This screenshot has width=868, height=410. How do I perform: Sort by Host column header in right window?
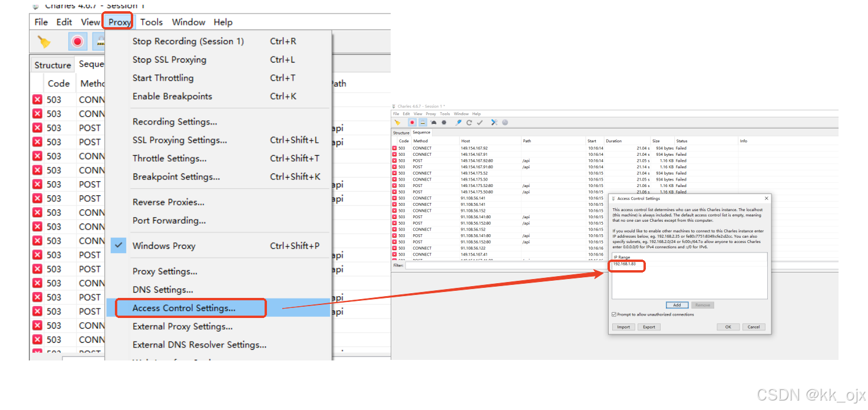point(466,141)
